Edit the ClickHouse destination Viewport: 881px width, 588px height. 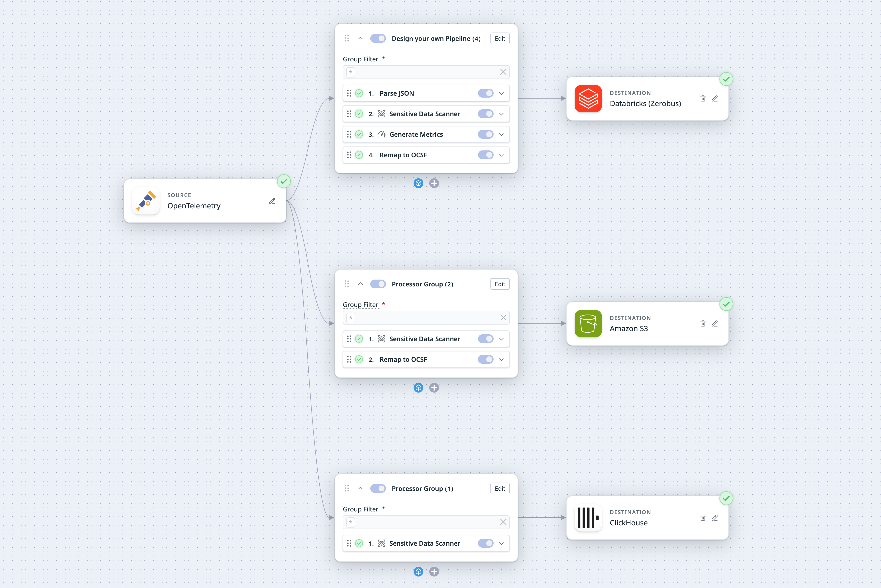(x=715, y=518)
